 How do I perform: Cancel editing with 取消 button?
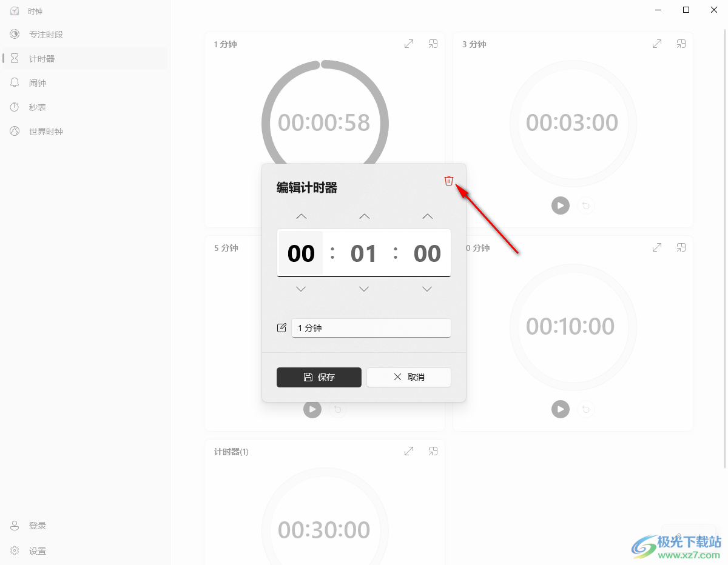point(409,377)
